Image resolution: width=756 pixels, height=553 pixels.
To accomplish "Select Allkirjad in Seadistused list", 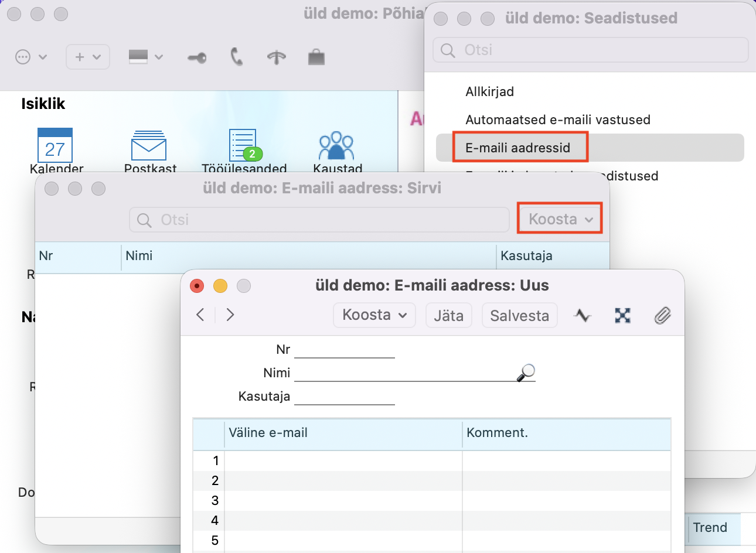I will (x=489, y=91).
